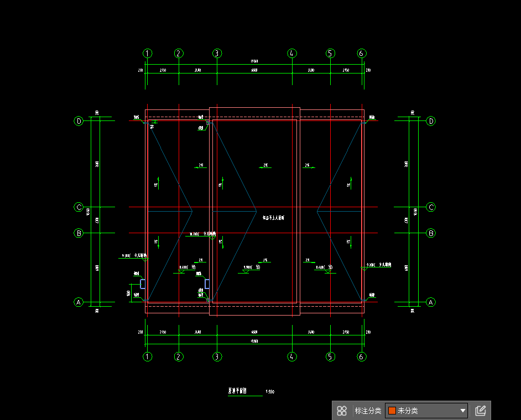Open the annotation category grid icon
521x420 pixels.
[342, 411]
